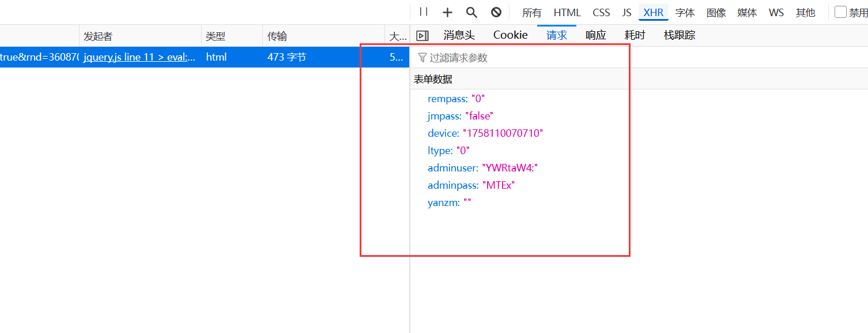The width and height of the screenshot is (868, 333).
Task: Toggle the request details sidebar icon
Action: click(x=422, y=36)
